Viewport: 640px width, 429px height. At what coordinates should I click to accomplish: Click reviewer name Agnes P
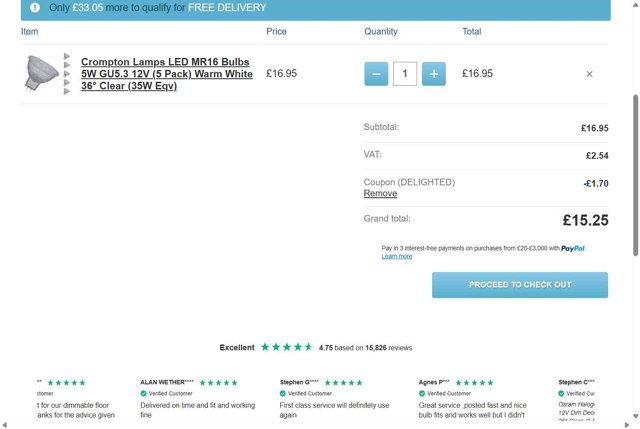pyautogui.click(x=434, y=382)
